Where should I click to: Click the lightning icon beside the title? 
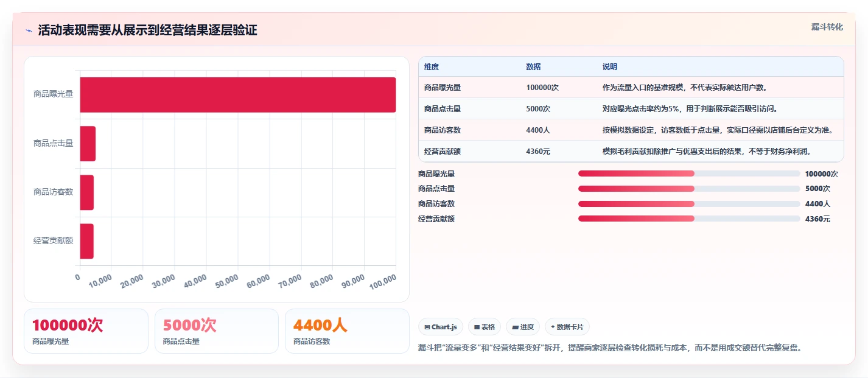tap(29, 30)
